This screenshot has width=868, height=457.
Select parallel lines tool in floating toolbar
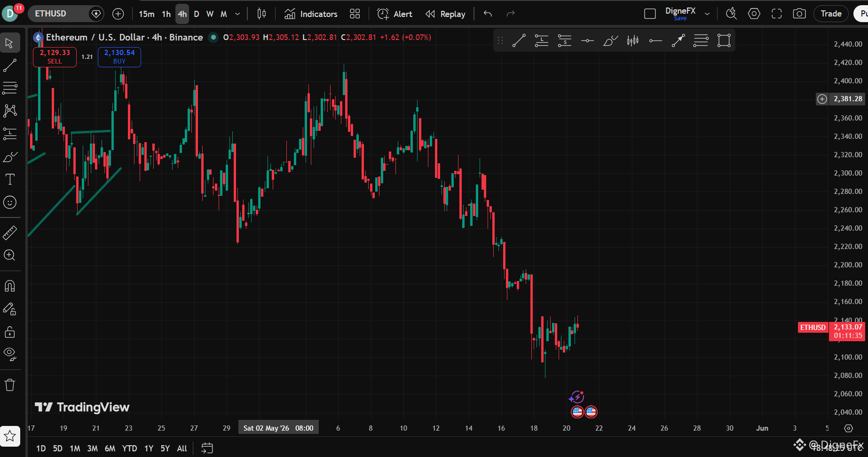pos(701,41)
